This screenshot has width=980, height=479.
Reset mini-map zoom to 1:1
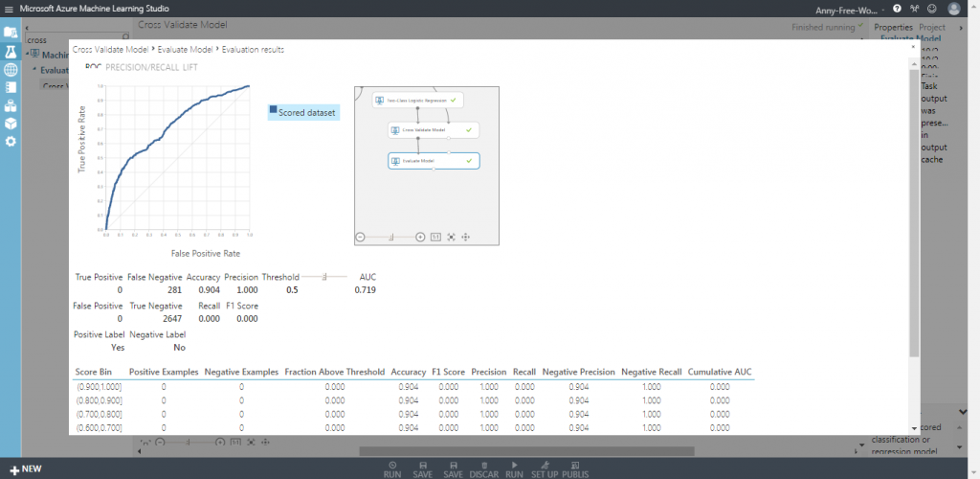tap(435, 237)
